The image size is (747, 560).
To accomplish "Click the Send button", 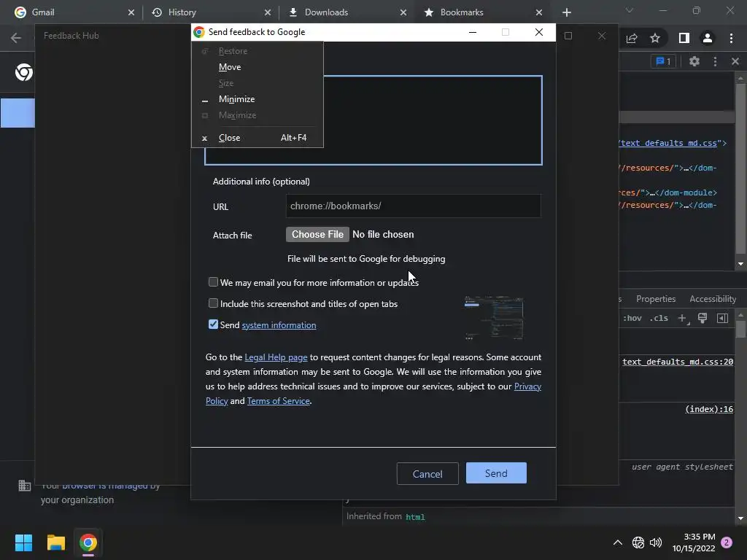I will (x=496, y=473).
